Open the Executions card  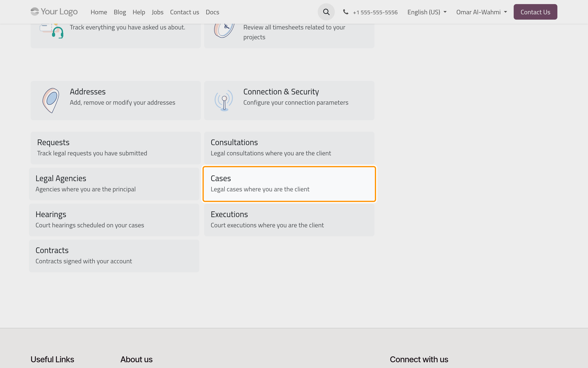pyautogui.click(x=289, y=220)
